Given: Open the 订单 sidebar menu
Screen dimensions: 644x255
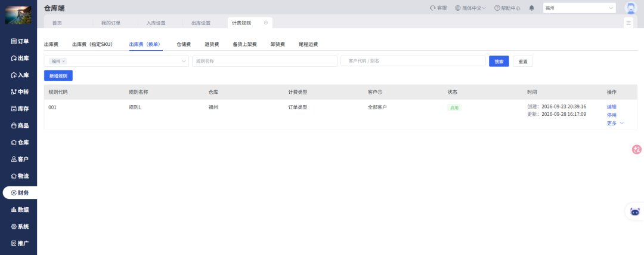Looking at the screenshot, I should 20,41.
